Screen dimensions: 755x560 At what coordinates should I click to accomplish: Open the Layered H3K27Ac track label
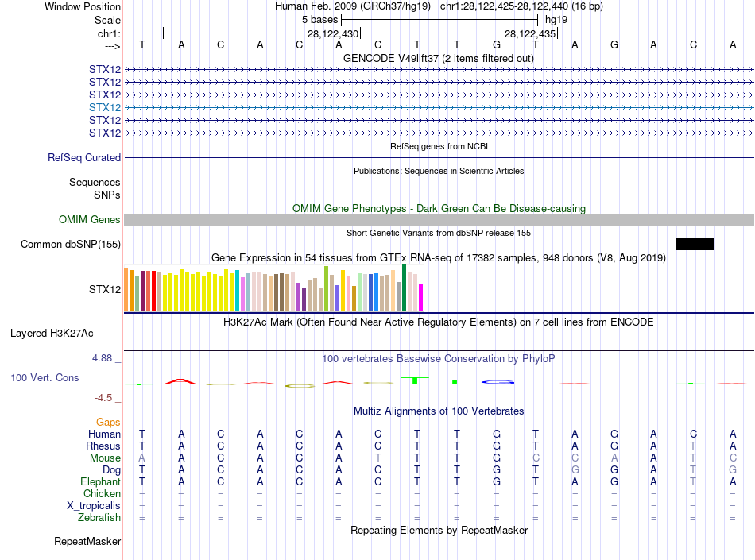52,334
